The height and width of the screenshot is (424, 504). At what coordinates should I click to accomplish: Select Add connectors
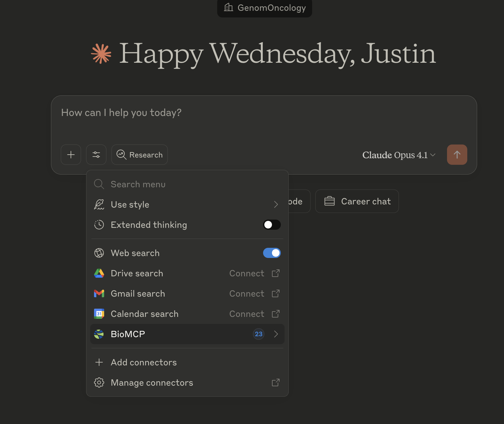[187, 362]
